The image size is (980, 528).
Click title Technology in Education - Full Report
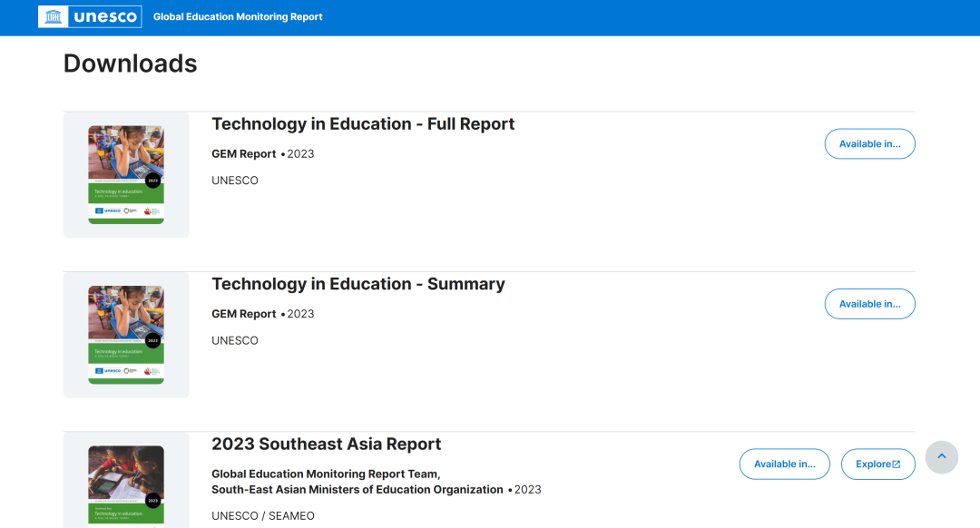363,123
